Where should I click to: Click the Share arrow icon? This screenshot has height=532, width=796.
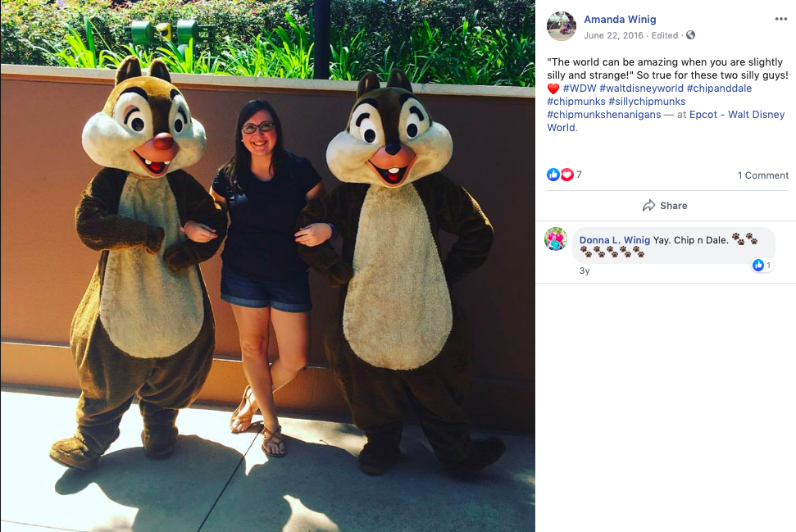(x=648, y=206)
